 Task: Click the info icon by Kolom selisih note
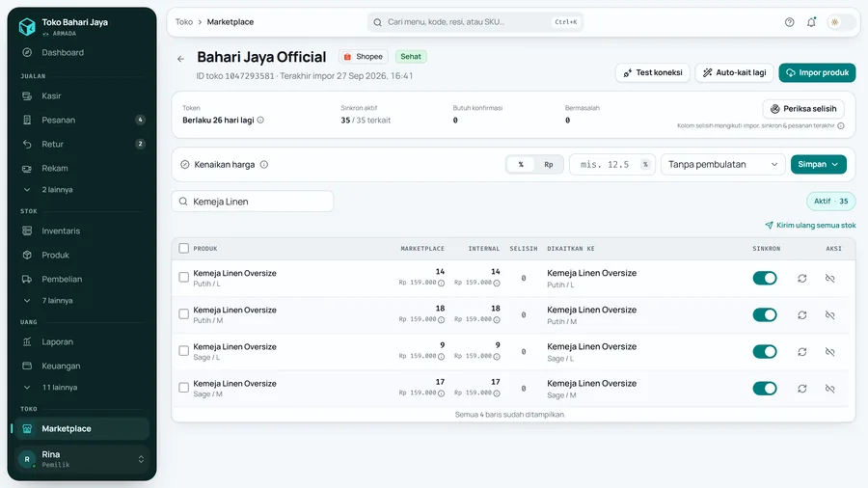click(x=840, y=125)
